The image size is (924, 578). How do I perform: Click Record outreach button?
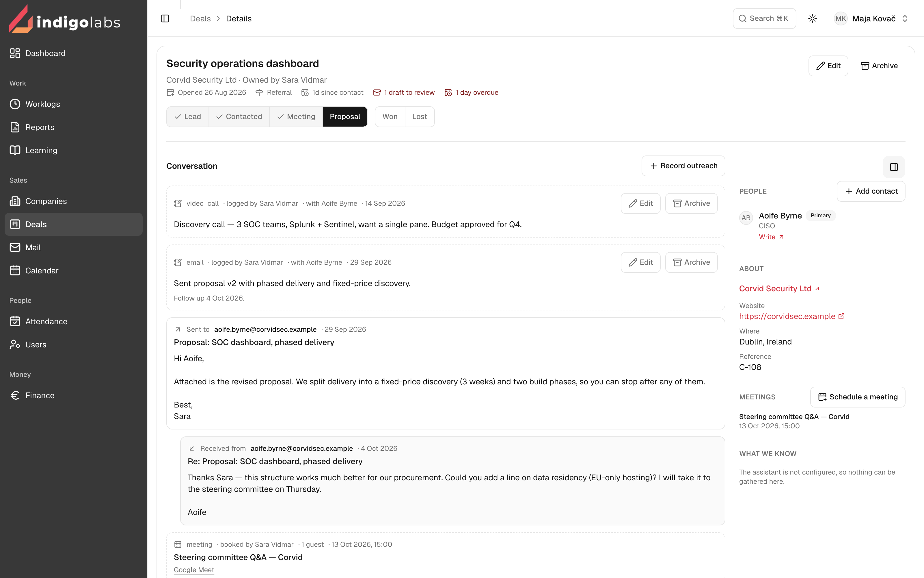pos(683,166)
